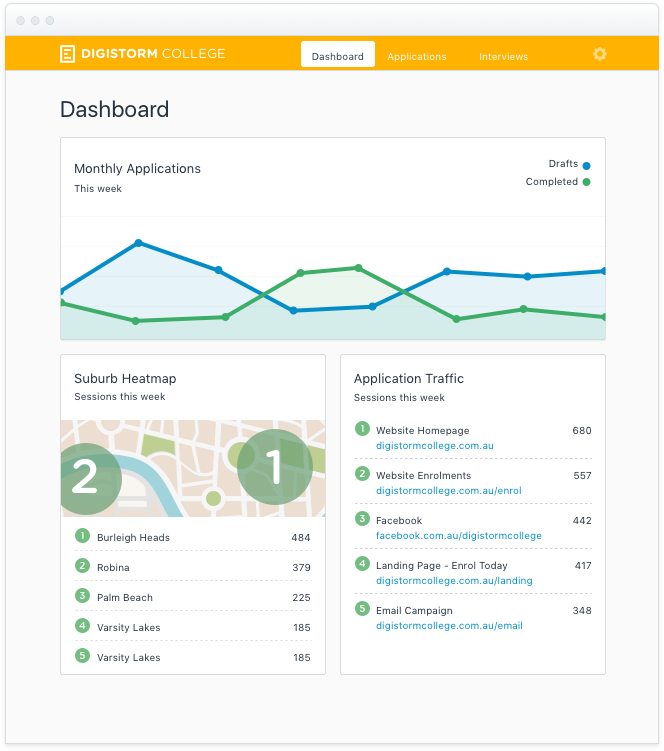Click the 379 sessions value for Robina
Screen dimensions: 664x751
coord(301,568)
